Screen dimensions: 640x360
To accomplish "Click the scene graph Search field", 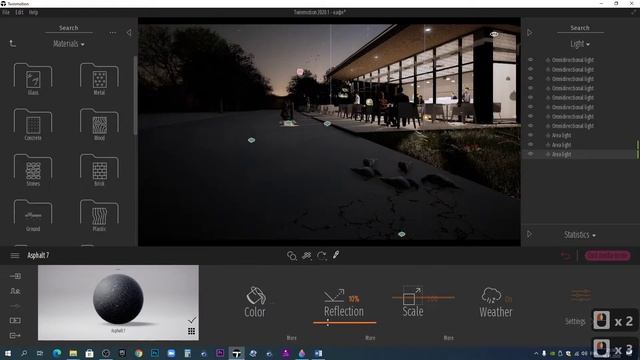I will (x=580, y=28).
